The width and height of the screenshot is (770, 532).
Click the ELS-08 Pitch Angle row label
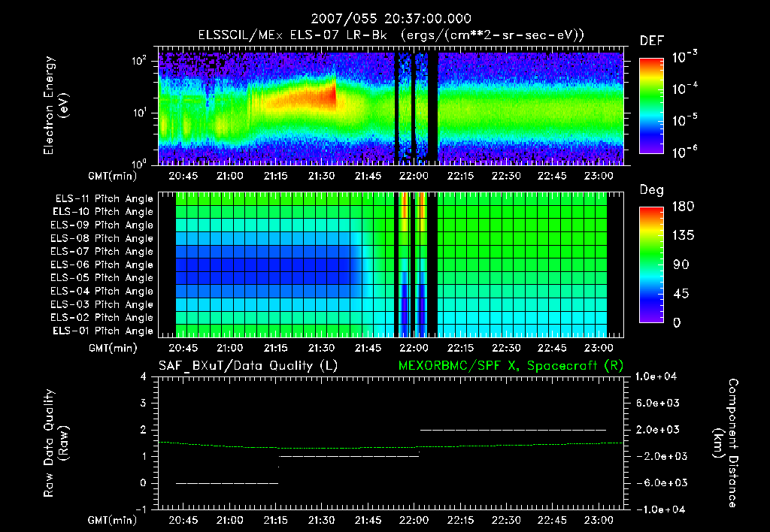pos(102,238)
